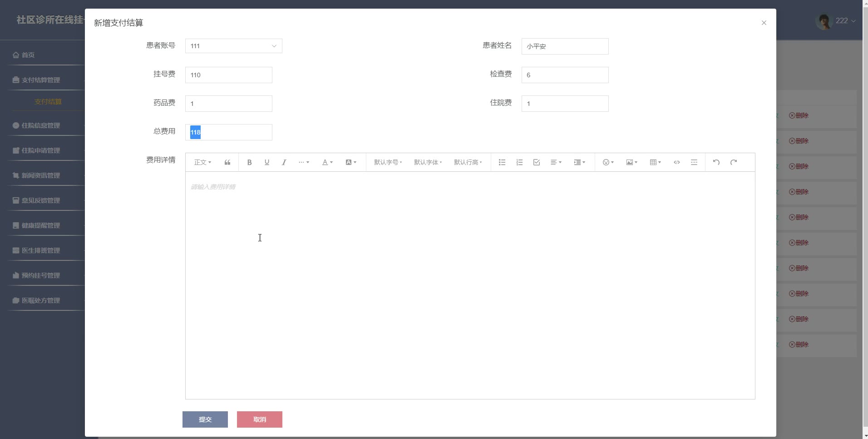Toggle bold formatting in the editor
The width and height of the screenshot is (868, 439).
[x=249, y=162]
